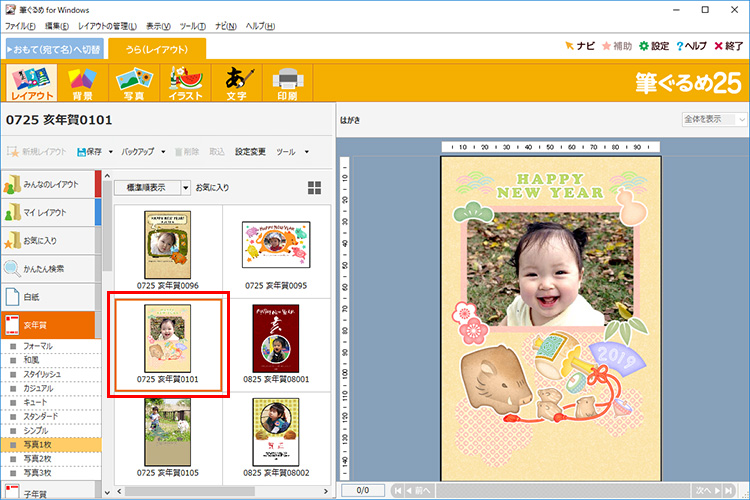Click the 設定変更 button
This screenshot has width=750, height=500.
coord(250,152)
